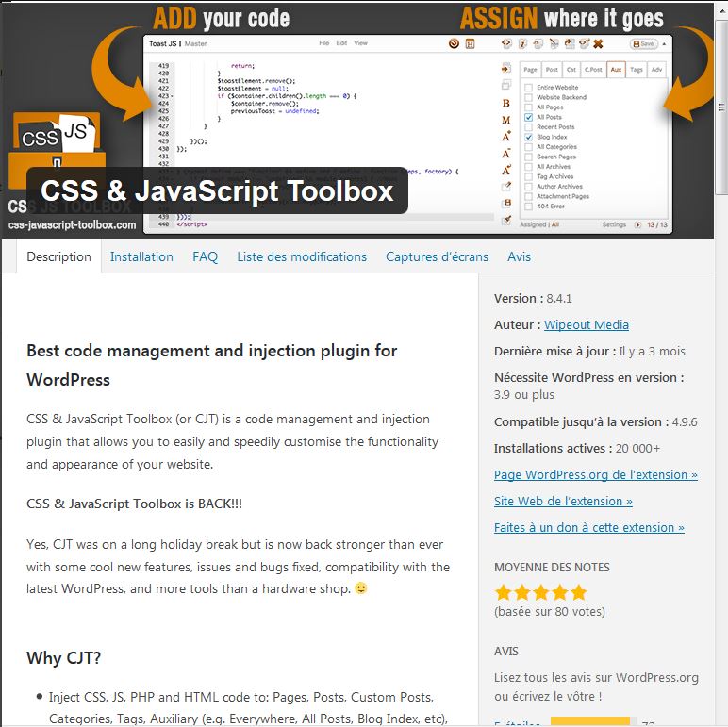Click the M icon below the B icon

pyautogui.click(x=506, y=120)
